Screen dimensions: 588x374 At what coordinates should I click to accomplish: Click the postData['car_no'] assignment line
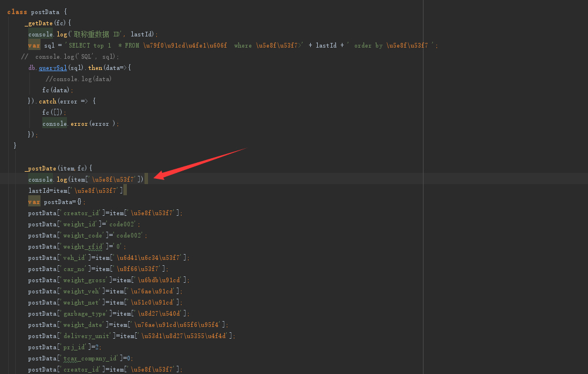click(98, 269)
